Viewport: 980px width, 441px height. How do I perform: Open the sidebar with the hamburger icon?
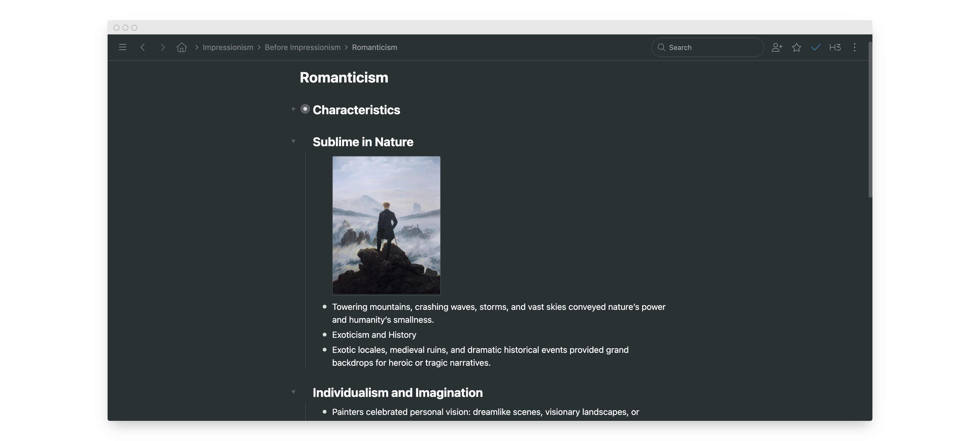pyautogui.click(x=123, y=47)
